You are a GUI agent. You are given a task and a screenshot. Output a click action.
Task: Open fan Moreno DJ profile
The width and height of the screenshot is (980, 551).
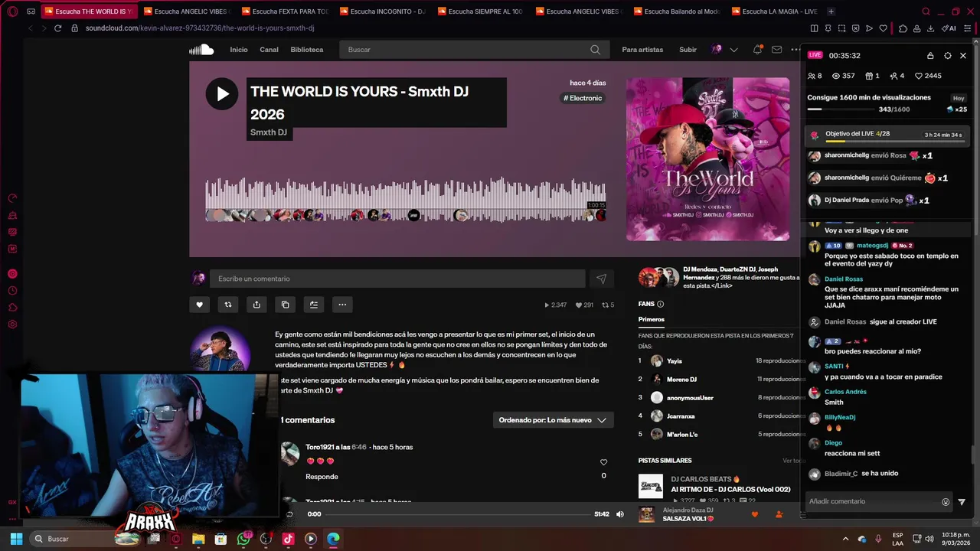[x=681, y=380]
